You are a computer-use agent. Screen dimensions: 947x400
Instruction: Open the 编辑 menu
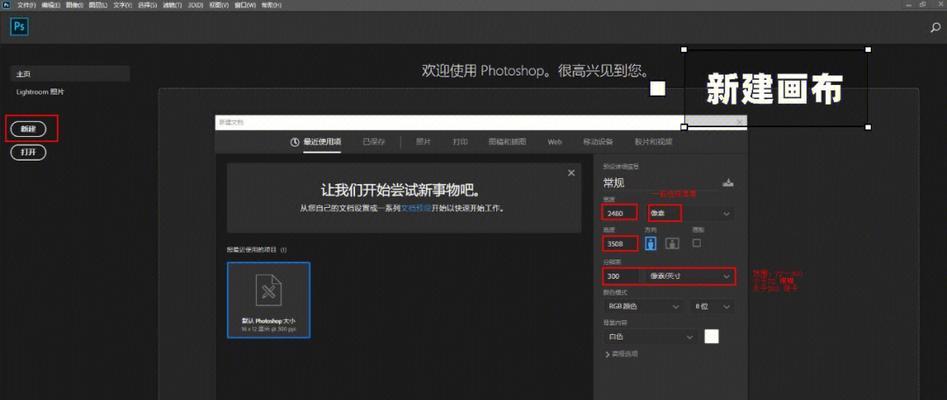50,4
